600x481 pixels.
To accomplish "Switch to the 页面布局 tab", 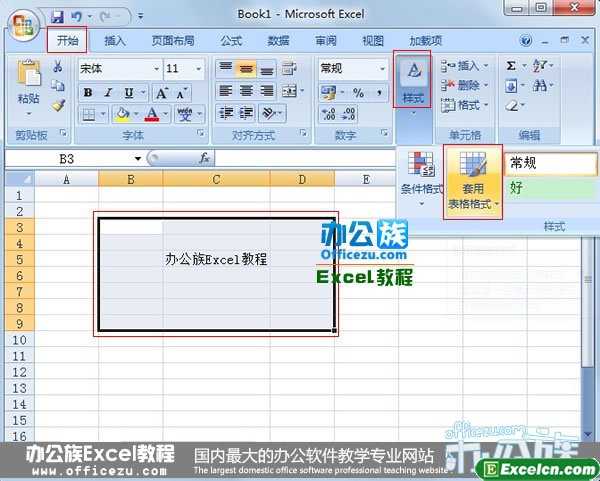I will pos(173,40).
